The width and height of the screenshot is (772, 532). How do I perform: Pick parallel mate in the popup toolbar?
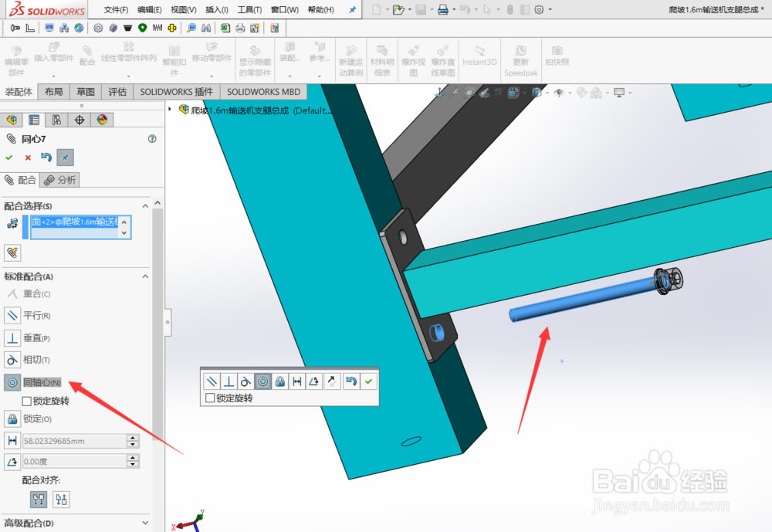coord(212,381)
